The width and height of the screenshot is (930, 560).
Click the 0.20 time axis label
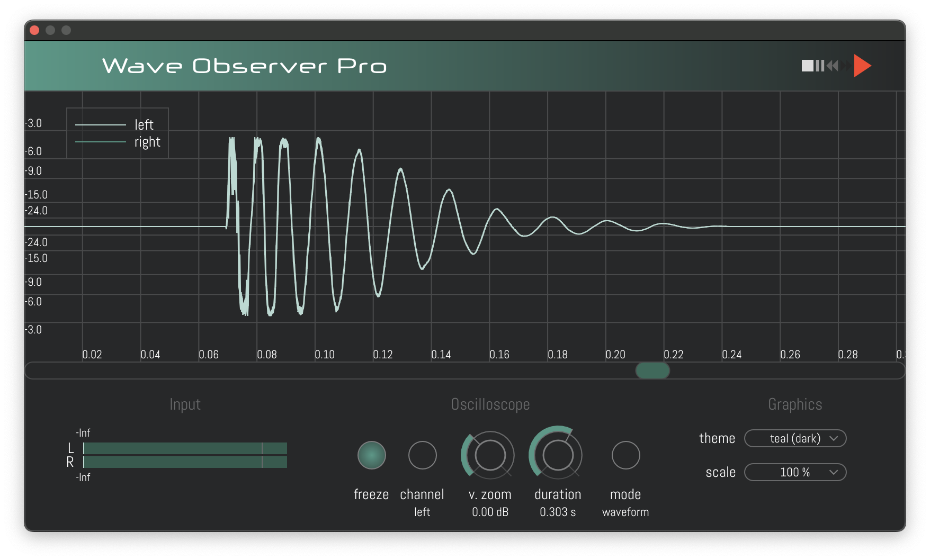[615, 355]
